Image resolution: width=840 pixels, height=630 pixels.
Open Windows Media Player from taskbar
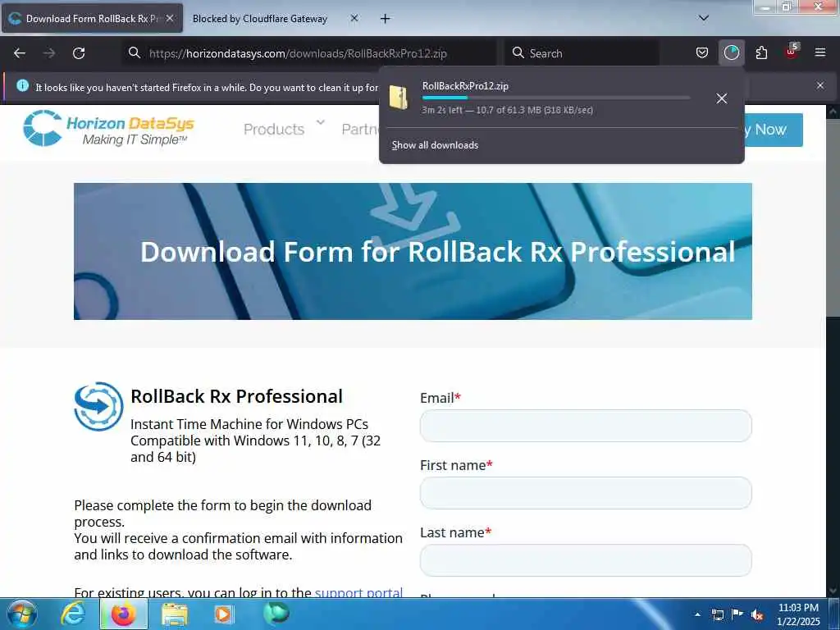tap(224, 614)
